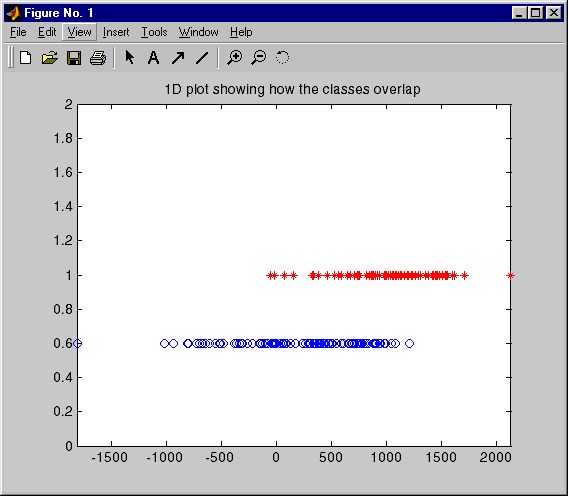Image resolution: width=568 pixels, height=496 pixels.
Task: Print the figure with the printer icon
Action: (x=98, y=58)
